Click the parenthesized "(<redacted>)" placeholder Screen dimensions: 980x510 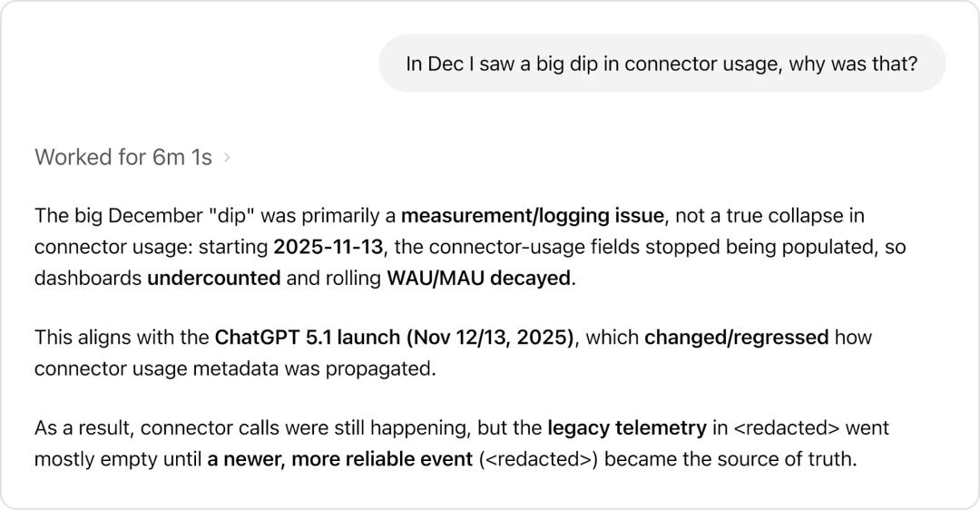click(538, 458)
